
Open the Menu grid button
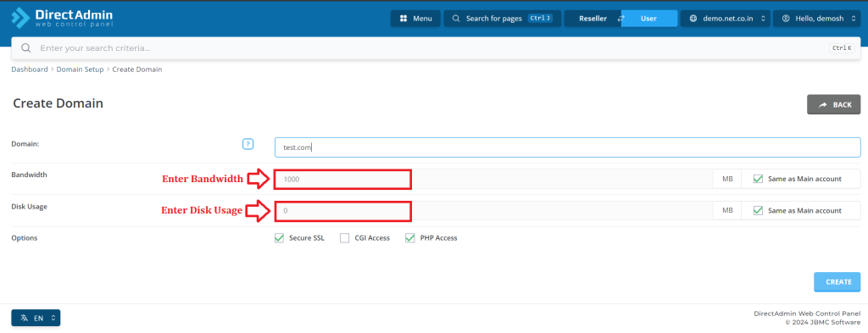click(415, 19)
